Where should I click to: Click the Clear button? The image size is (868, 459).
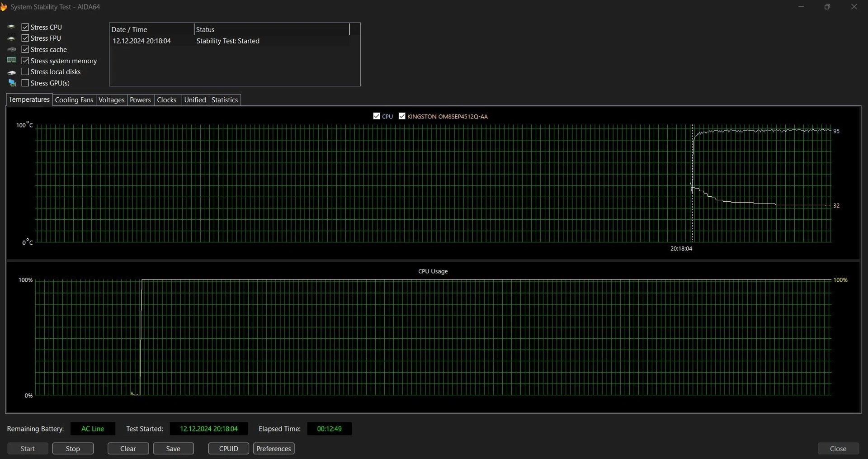click(x=128, y=449)
